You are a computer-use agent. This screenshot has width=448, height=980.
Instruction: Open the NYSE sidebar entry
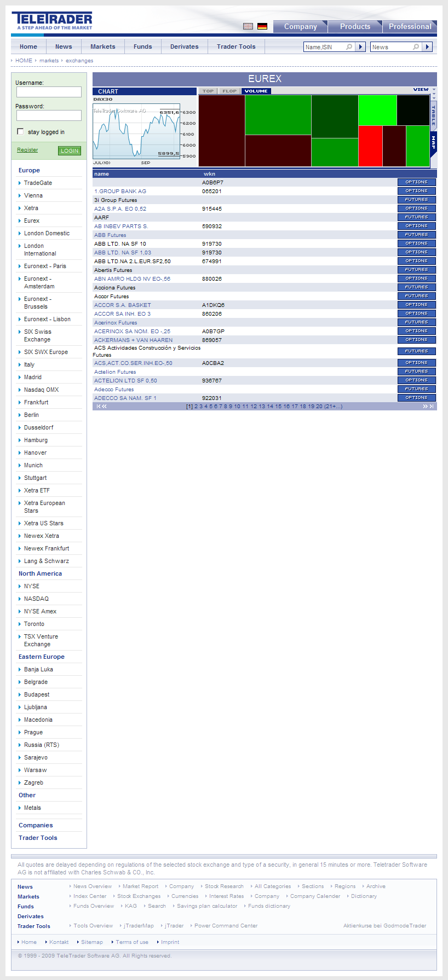tap(32, 587)
